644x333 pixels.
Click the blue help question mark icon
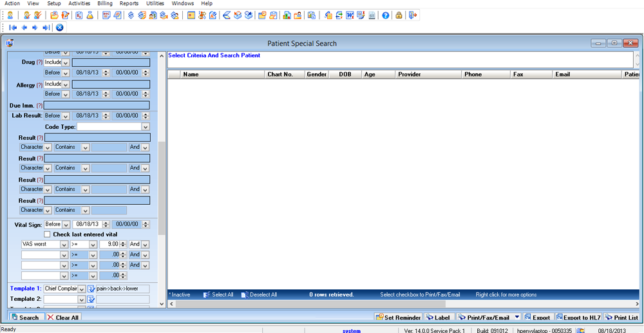click(386, 15)
